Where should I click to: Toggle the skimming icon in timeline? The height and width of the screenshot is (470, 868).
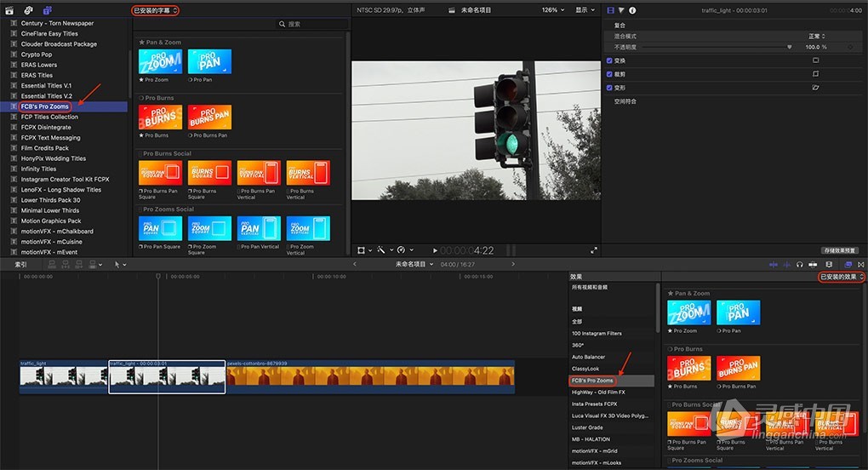pyautogui.click(x=774, y=265)
